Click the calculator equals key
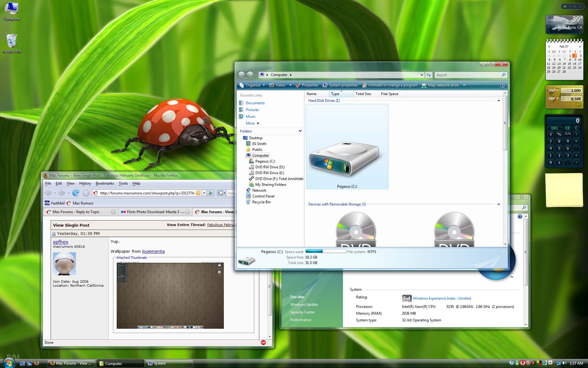Viewport: 588px width, 368px height. pos(576,163)
